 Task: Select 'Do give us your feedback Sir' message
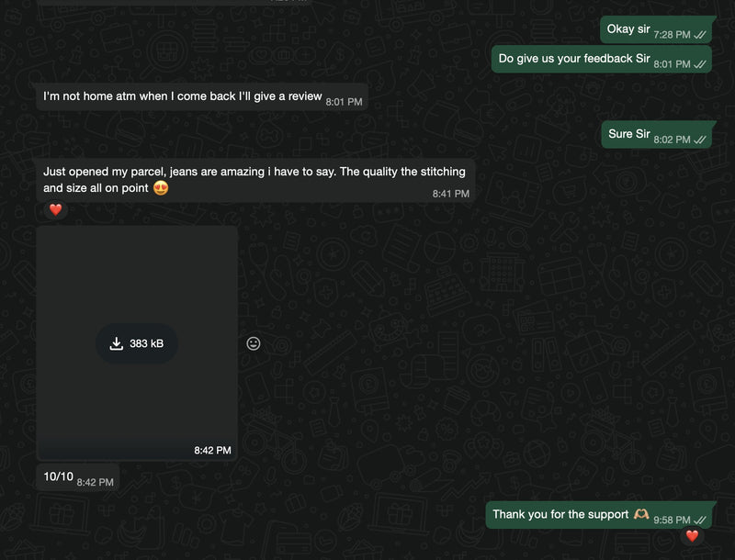602,60
